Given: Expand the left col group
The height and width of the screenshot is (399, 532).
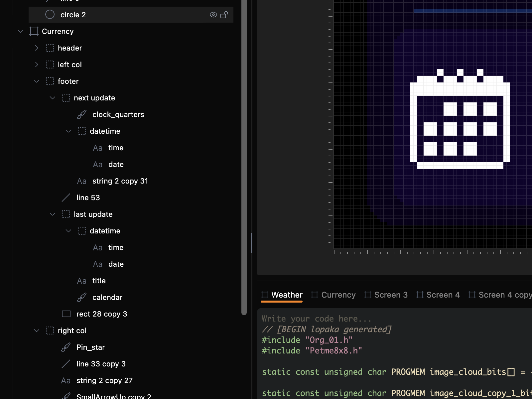Looking at the screenshot, I should [x=37, y=65].
